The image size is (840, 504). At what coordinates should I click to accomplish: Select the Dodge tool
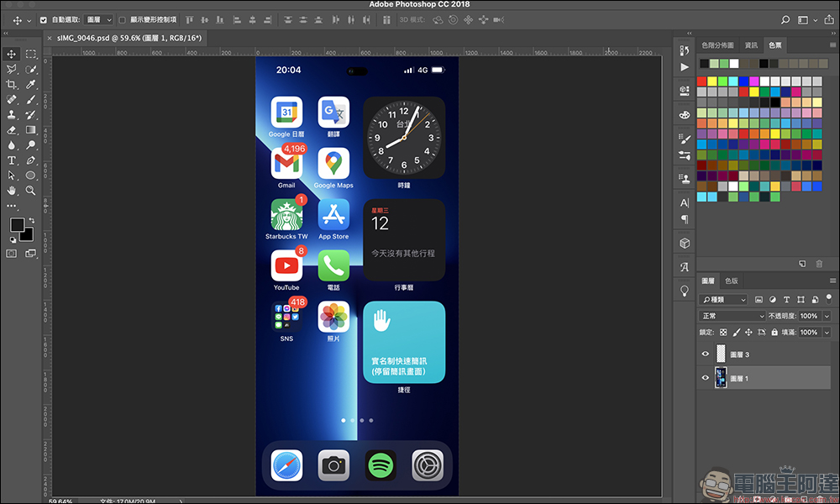click(31, 145)
